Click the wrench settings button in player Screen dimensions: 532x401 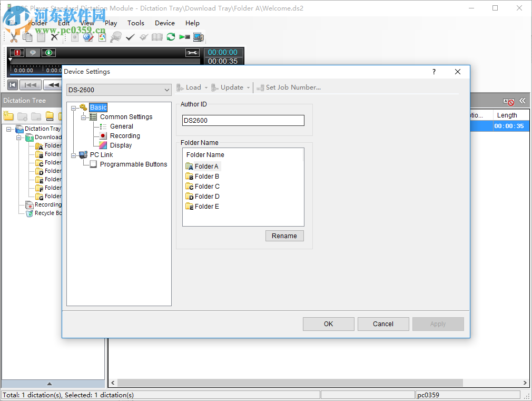tap(192, 53)
